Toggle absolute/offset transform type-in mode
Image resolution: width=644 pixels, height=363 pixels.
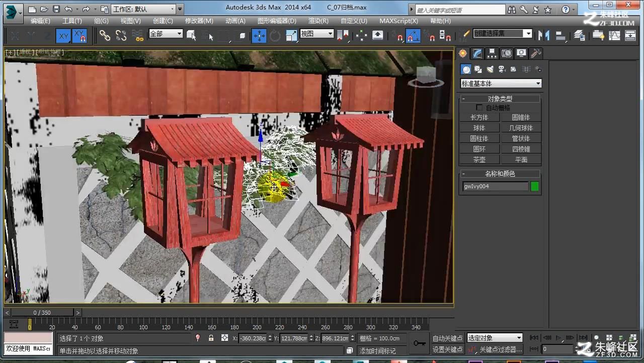225,338
